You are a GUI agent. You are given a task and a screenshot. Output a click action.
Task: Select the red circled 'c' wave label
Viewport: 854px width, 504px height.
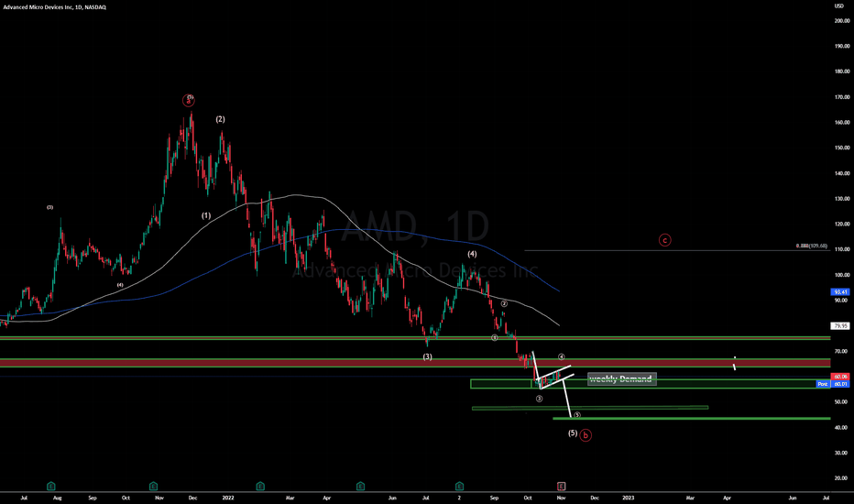(x=664, y=240)
